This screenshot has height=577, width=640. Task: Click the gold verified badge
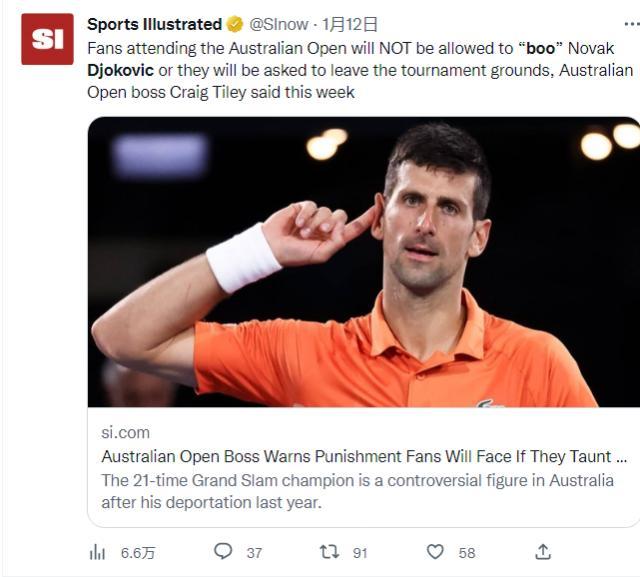pyautogui.click(x=235, y=24)
